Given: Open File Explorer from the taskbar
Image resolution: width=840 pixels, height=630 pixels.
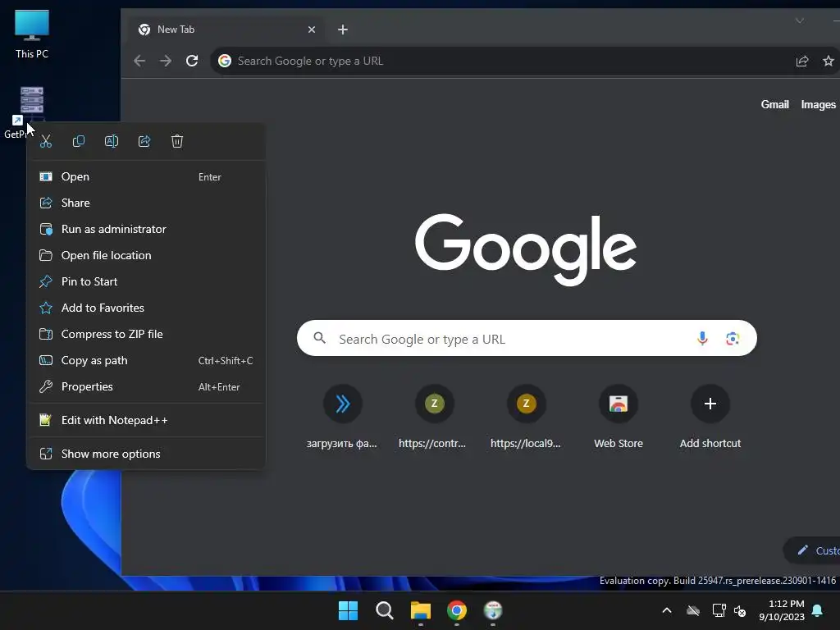Looking at the screenshot, I should coord(421,610).
